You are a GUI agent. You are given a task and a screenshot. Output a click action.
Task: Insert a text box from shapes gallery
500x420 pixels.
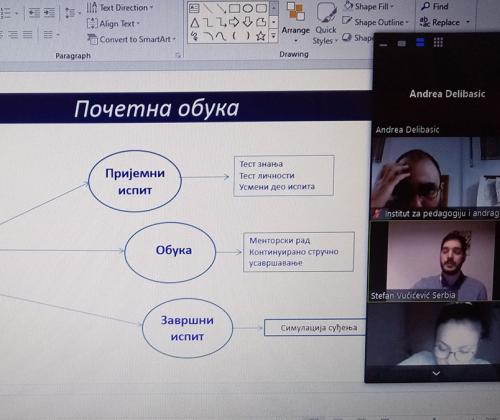[x=194, y=8]
